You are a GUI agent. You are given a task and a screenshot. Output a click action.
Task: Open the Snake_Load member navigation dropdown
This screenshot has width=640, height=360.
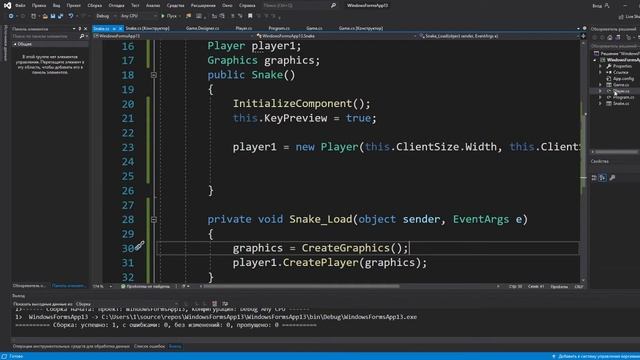click(x=499, y=36)
